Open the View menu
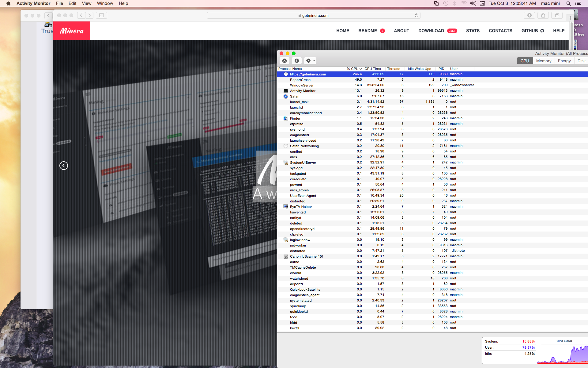 [87, 3]
